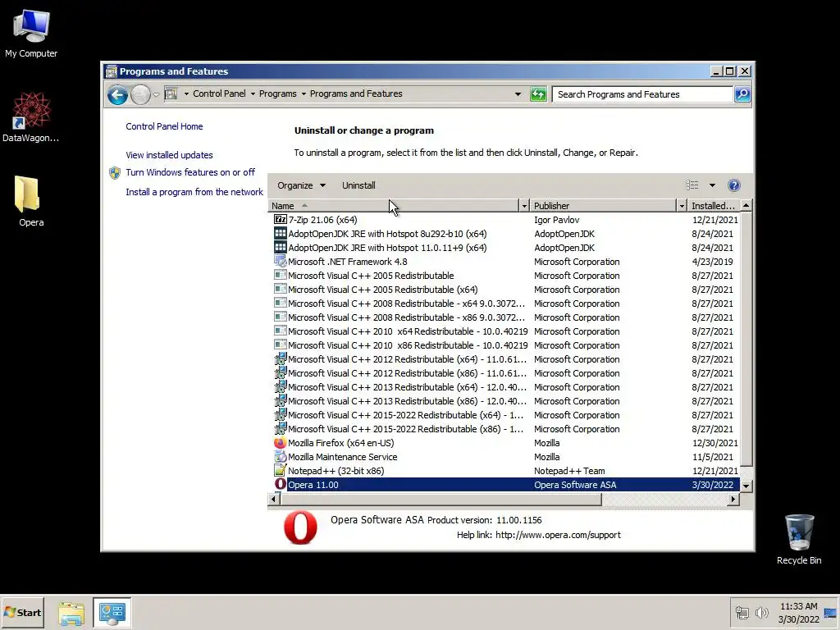Select Visual C++ 2013 Redistributable (x86) row

click(504, 400)
